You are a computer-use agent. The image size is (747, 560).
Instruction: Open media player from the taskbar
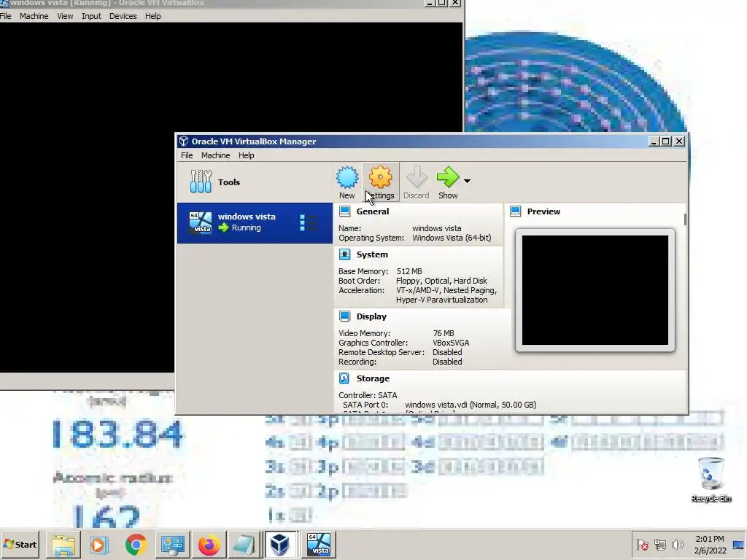99,545
